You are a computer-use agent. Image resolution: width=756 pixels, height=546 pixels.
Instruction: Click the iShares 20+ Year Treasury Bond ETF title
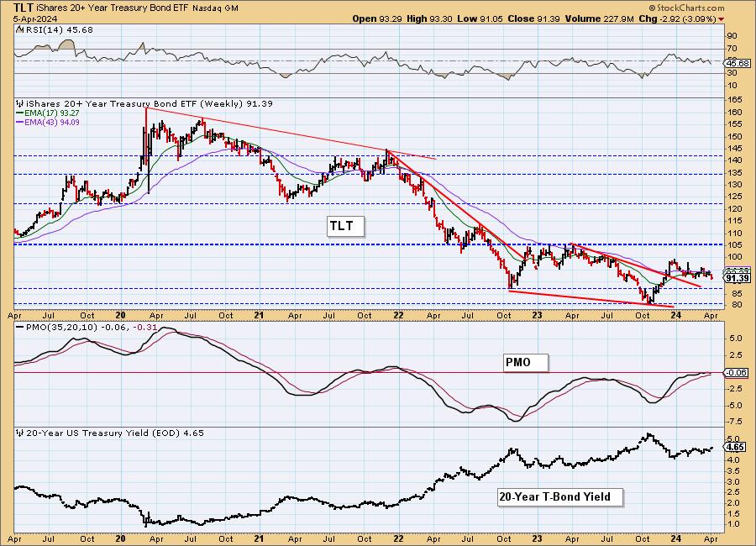tap(113, 8)
